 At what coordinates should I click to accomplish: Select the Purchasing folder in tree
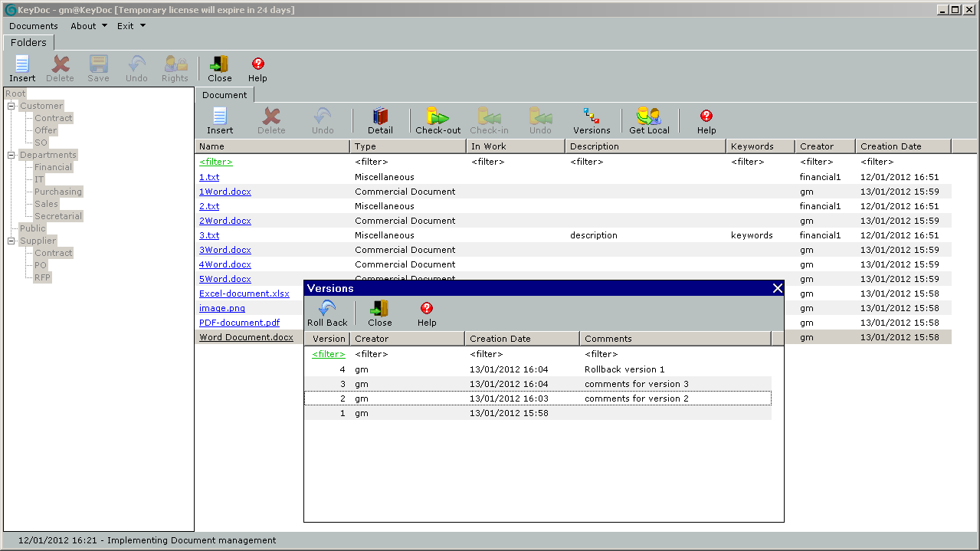tap(57, 192)
